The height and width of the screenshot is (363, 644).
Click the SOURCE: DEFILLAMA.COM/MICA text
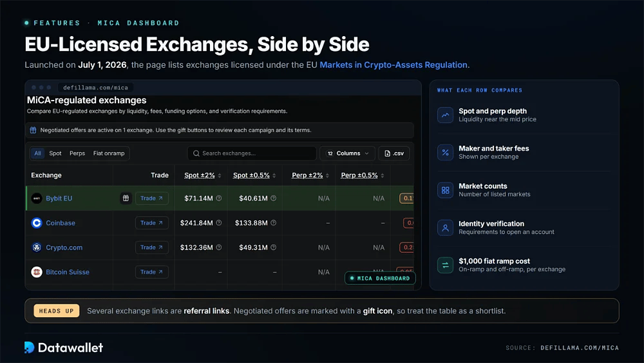click(562, 348)
